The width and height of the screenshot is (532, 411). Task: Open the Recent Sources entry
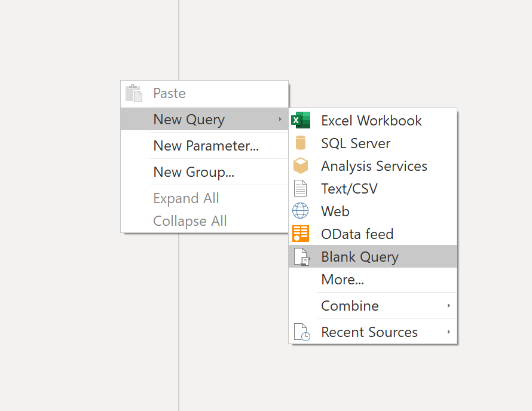point(372,332)
